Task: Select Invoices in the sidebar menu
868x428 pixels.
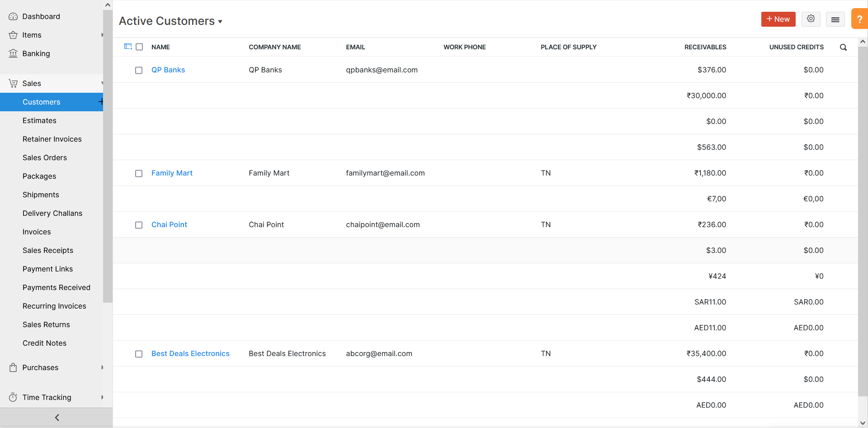Action: (37, 232)
